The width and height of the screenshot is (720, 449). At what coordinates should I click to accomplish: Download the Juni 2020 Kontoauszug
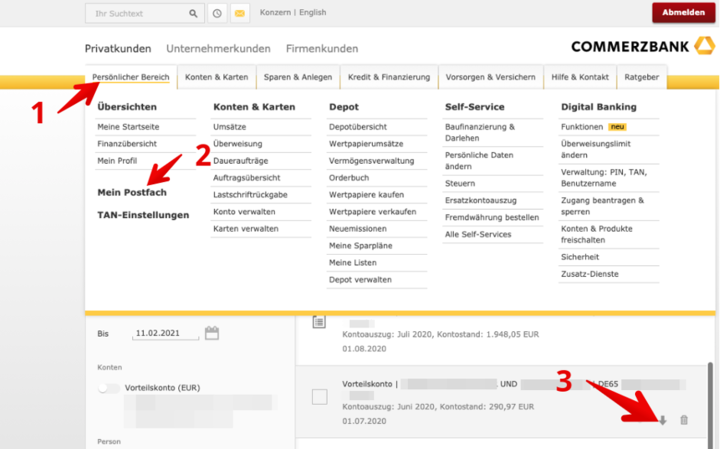(663, 420)
